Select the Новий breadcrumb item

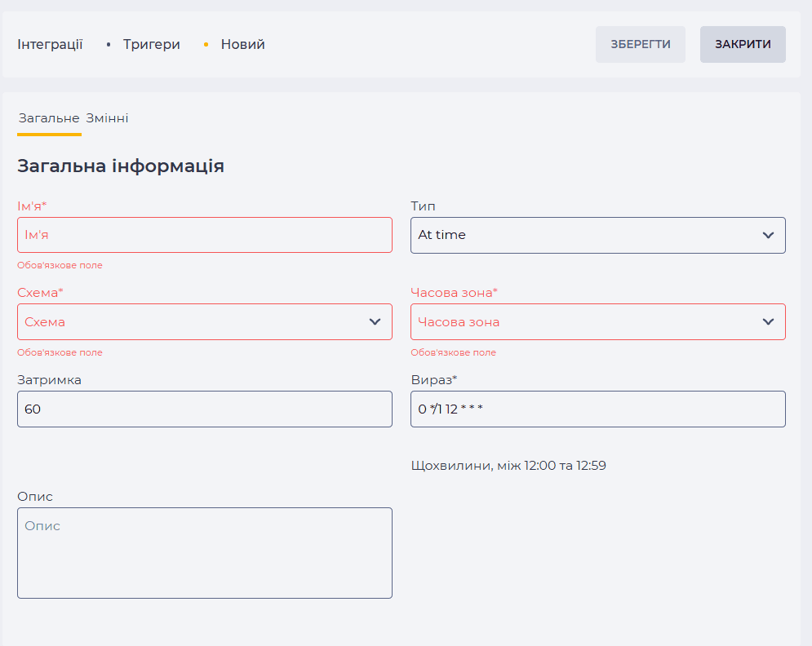tap(242, 45)
